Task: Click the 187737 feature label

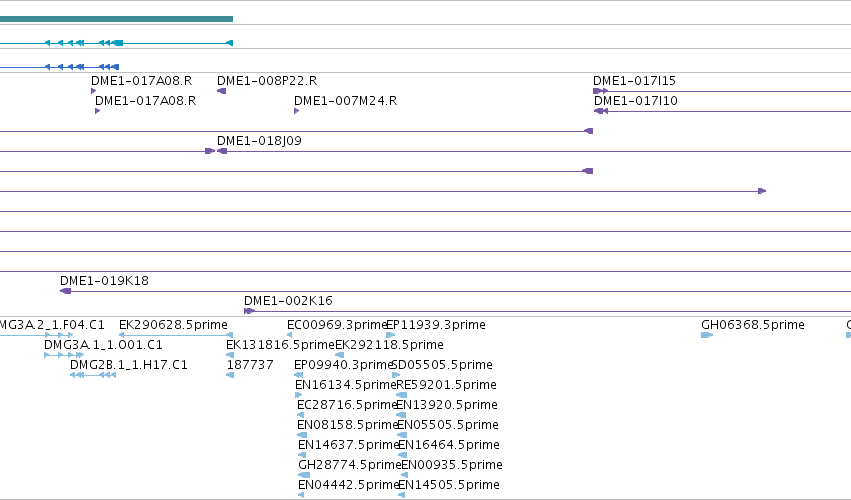Action: tap(250, 365)
